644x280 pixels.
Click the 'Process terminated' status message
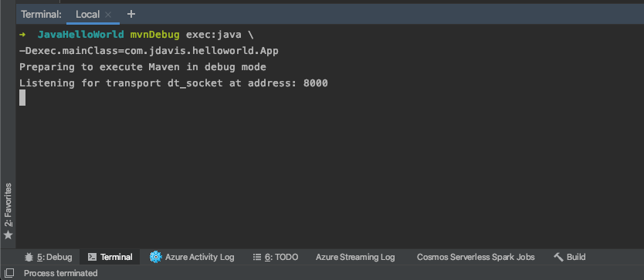pyautogui.click(x=61, y=273)
